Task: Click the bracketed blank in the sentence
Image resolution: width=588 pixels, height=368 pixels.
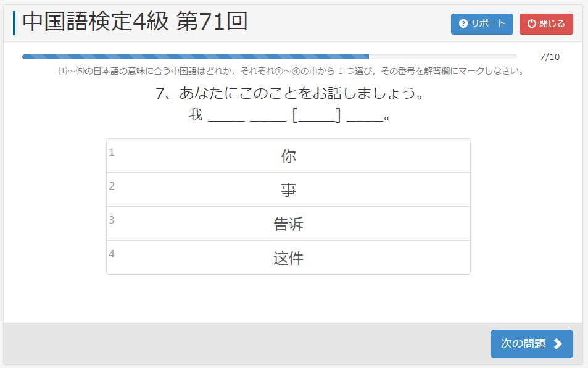Action: [x=317, y=115]
